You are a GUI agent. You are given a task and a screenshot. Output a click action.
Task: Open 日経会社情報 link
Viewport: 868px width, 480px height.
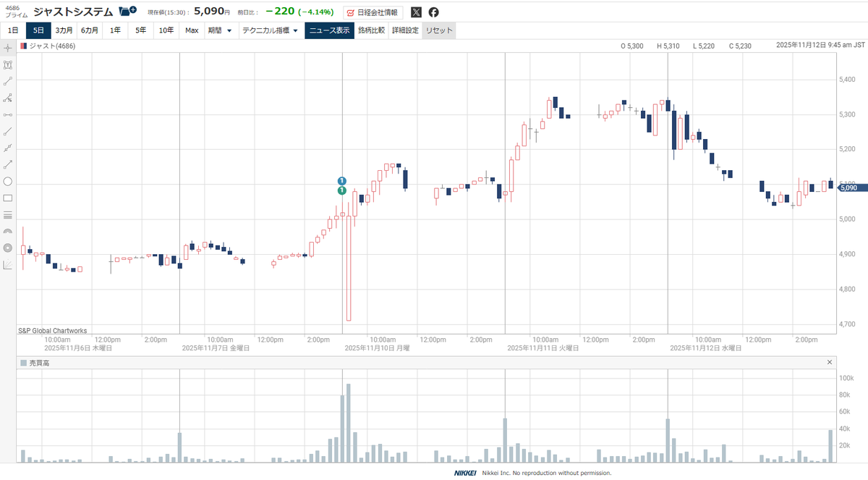click(x=373, y=12)
